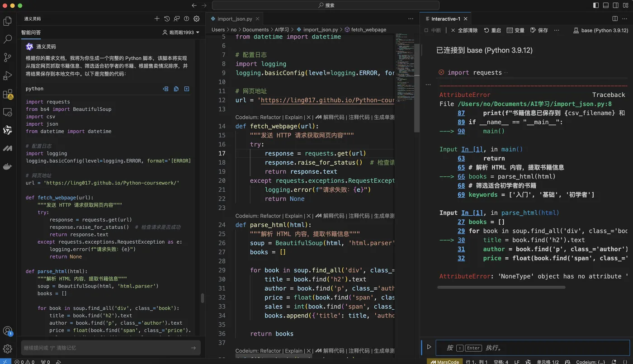The width and height of the screenshot is (633, 364).
Task: Click MarsCode in status bar
Action: tap(444, 361)
